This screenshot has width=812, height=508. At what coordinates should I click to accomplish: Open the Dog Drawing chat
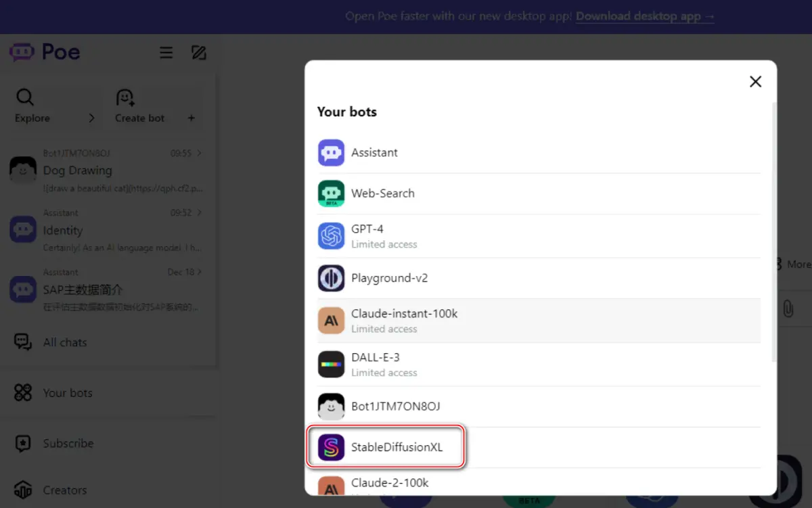coord(107,170)
